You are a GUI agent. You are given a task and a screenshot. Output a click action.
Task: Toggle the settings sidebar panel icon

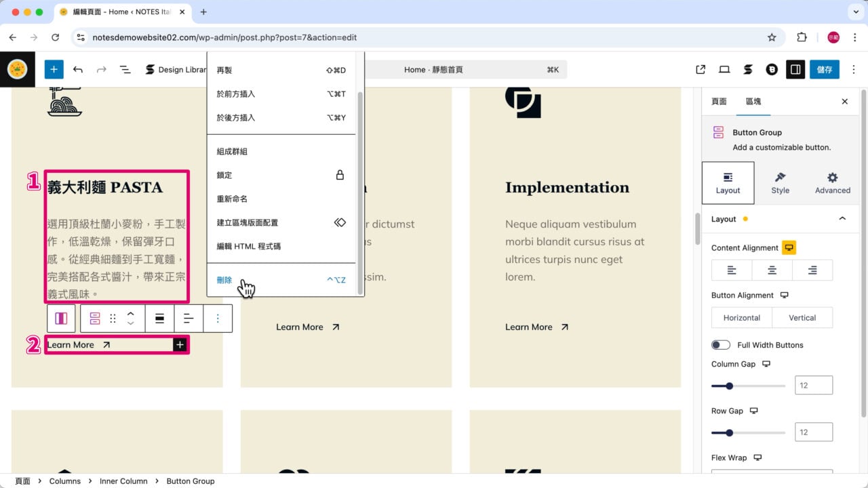click(795, 69)
